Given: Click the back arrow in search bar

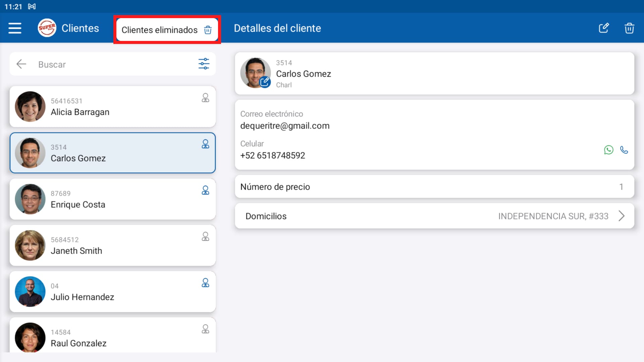Looking at the screenshot, I should tap(21, 64).
